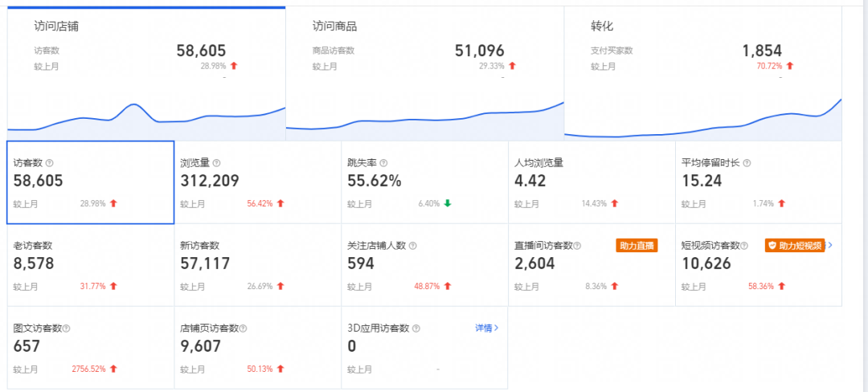Screen dimensions: 868x392
Task: Click help icon next to 直播间访客数
Action: click(578, 246)
